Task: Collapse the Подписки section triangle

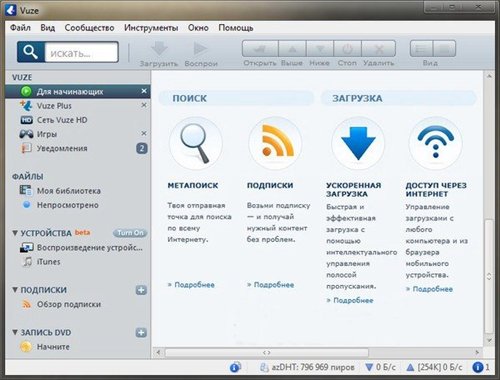Action: (15, 290)
